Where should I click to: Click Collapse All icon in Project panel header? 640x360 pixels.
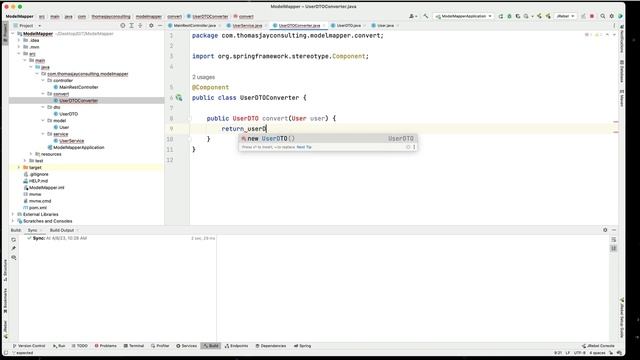point(140,25)
